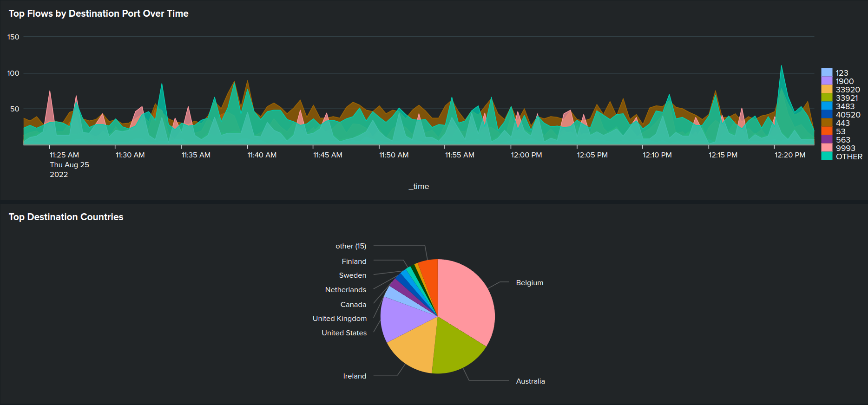Click the "11:25 AM" time axis label
This screenshot has width=868, height=405.
pyautogui.click(x=65, y=155)
